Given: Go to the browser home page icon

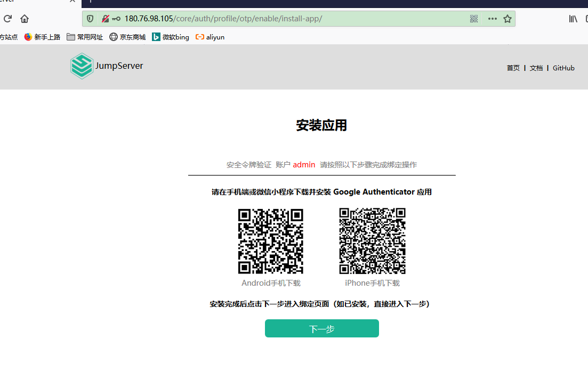Looking at the screenshot, I should (25, 18).
